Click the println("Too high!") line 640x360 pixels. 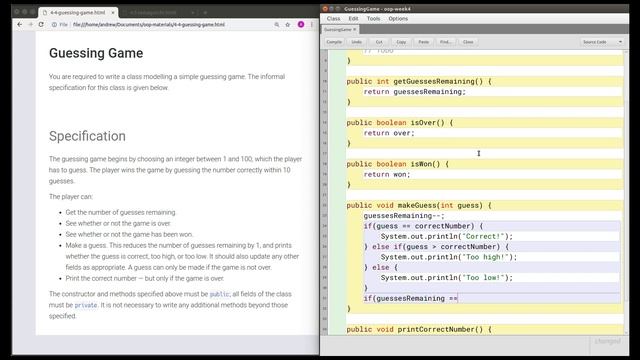[449, 257]
